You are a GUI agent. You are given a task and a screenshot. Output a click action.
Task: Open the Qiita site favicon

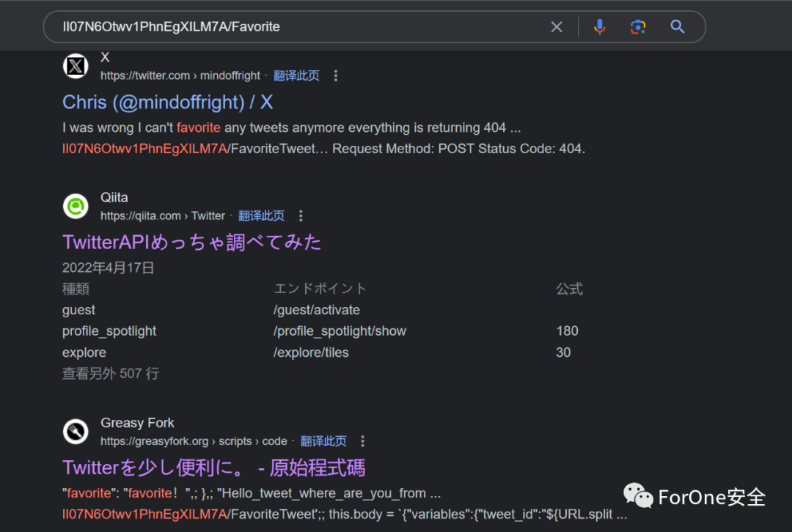tap(76, 207)
